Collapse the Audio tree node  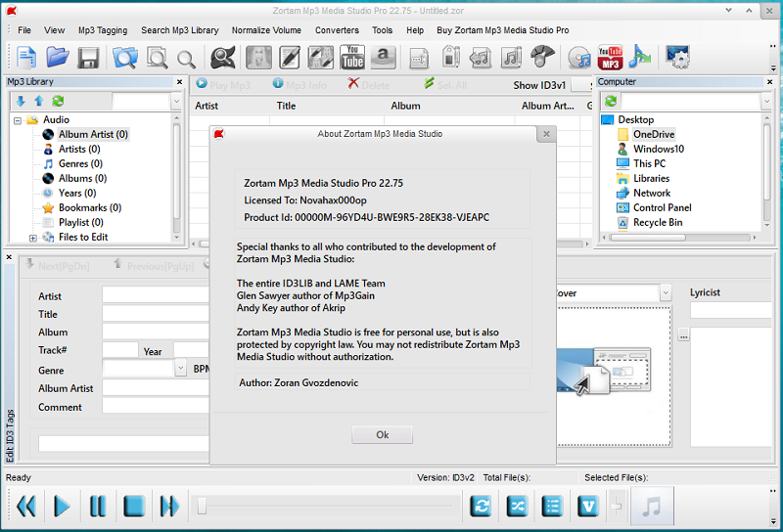pyautogui.click(x=18, y=120)
